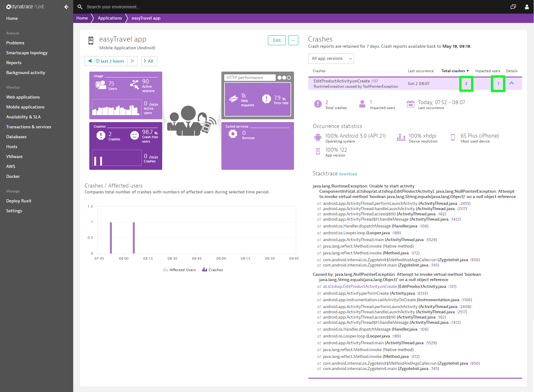Screen dimensions: 534x392
Task: Open Docker in the sidebar
Action: 13,176
